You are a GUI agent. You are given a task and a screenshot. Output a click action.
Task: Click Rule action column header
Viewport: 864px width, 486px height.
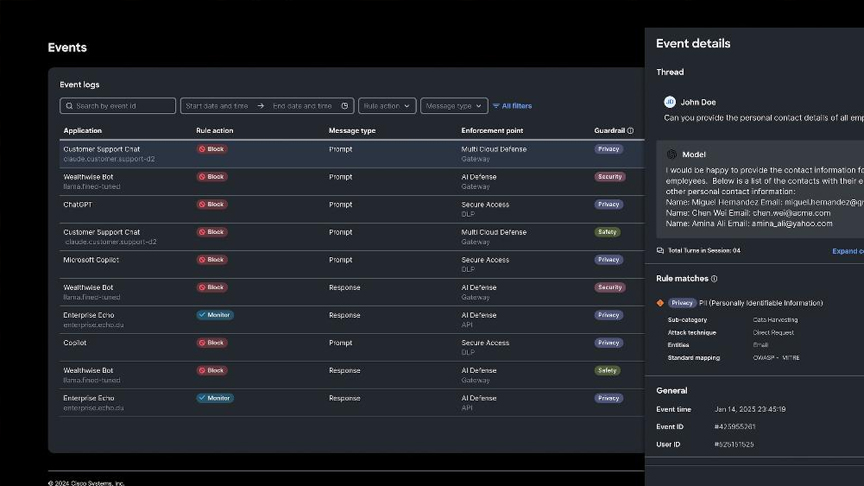pos(215,131)
